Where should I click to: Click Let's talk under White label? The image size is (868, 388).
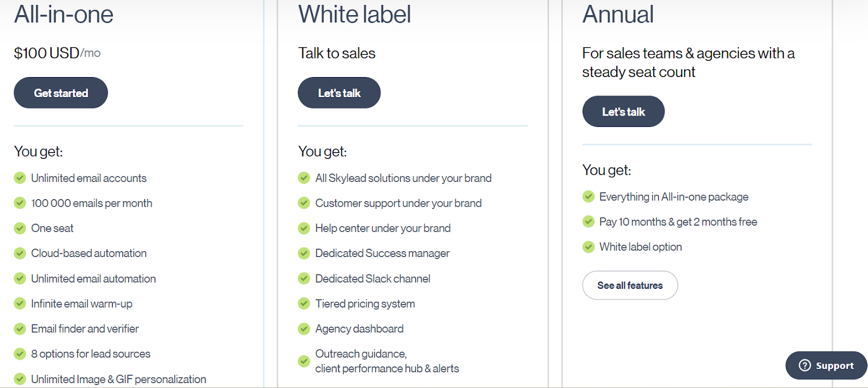(339, 92)
